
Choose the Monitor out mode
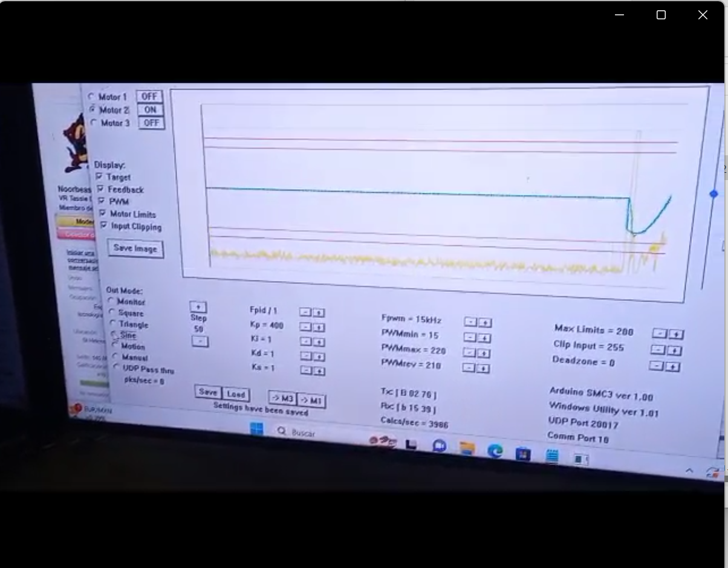(x=111, y=300)
